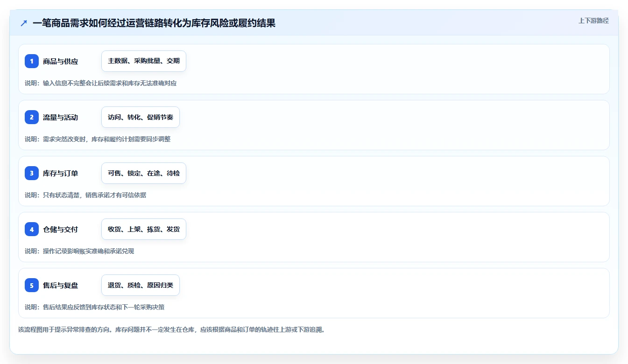Select the step 2 number badge
Viewport: 628px width, 364px height.
point(32,117)
